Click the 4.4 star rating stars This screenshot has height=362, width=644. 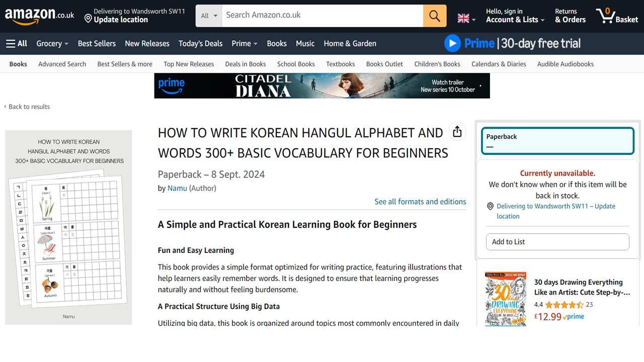tap(564, 305)
